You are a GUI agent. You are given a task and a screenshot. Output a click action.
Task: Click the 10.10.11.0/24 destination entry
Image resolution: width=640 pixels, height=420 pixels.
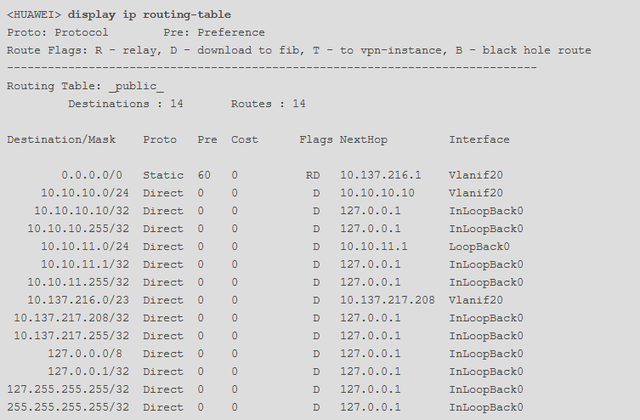(x=85, y=246)
